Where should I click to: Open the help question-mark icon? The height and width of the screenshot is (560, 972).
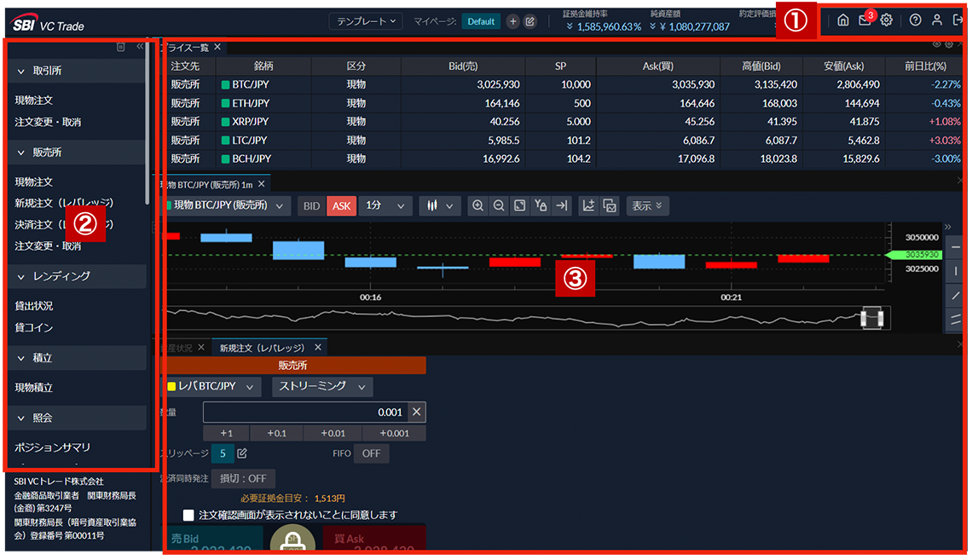coord(915,20)
